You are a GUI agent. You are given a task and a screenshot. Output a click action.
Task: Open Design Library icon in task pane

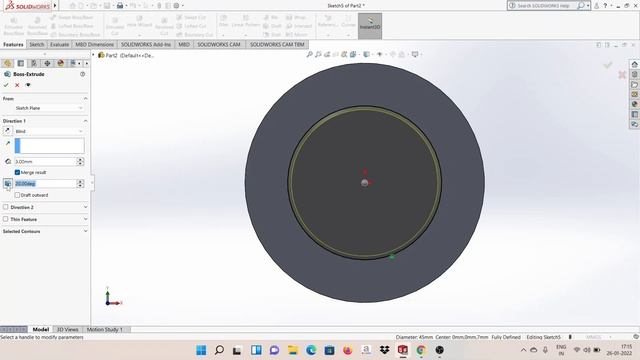(634, 74)
